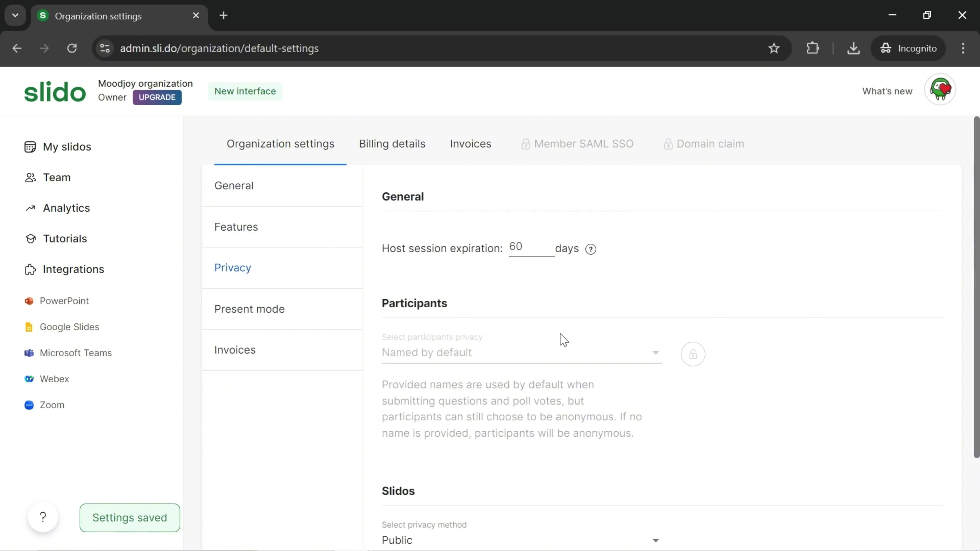The width and height of the screenshot is (980, 551).
Task: Select Present mode in settings submenu
Action: point(282,309)
